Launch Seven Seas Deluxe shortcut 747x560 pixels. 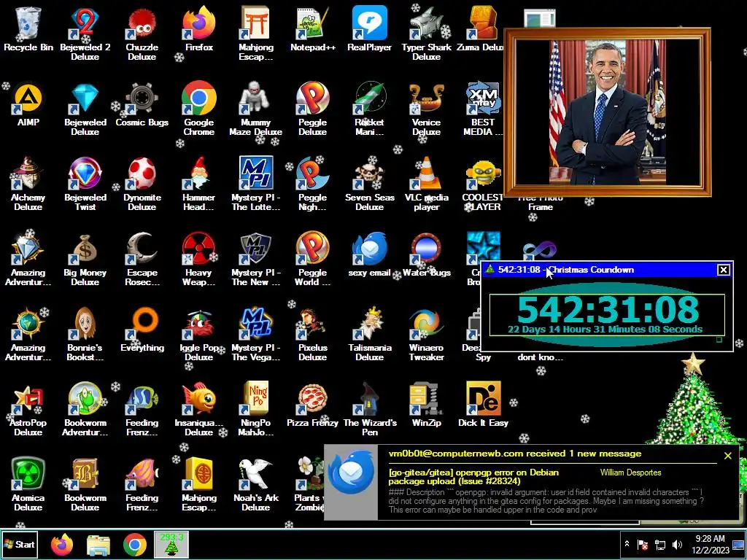(x=369, y=184)
